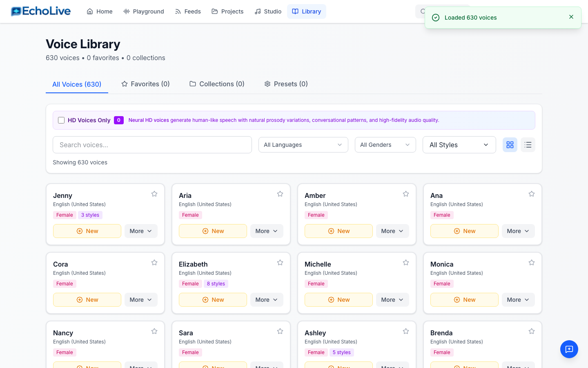Dismiss the Loaded 630 voices notification
588x368 pixels.
pos(571,17)
